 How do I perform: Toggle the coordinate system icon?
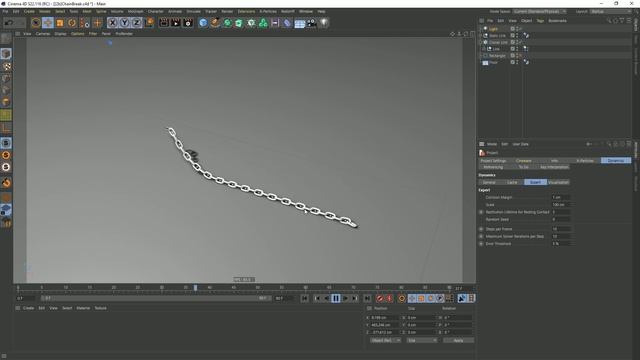pos(149,22)
